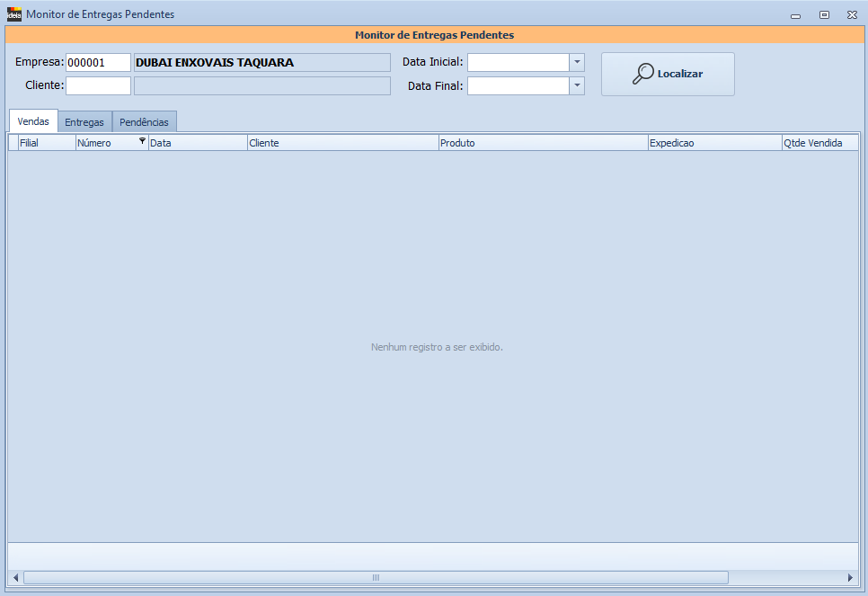Click the Localizar magnifier search button

pos(668,74)
